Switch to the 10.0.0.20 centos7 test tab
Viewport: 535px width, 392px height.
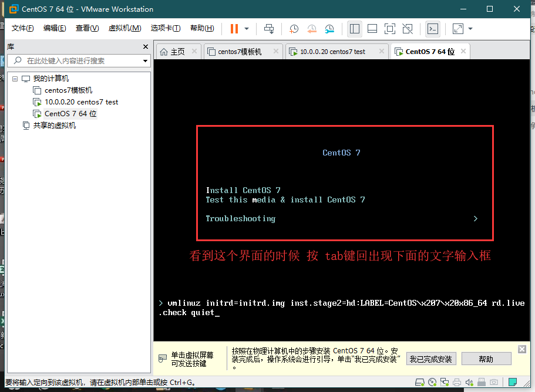coord(332,52)
